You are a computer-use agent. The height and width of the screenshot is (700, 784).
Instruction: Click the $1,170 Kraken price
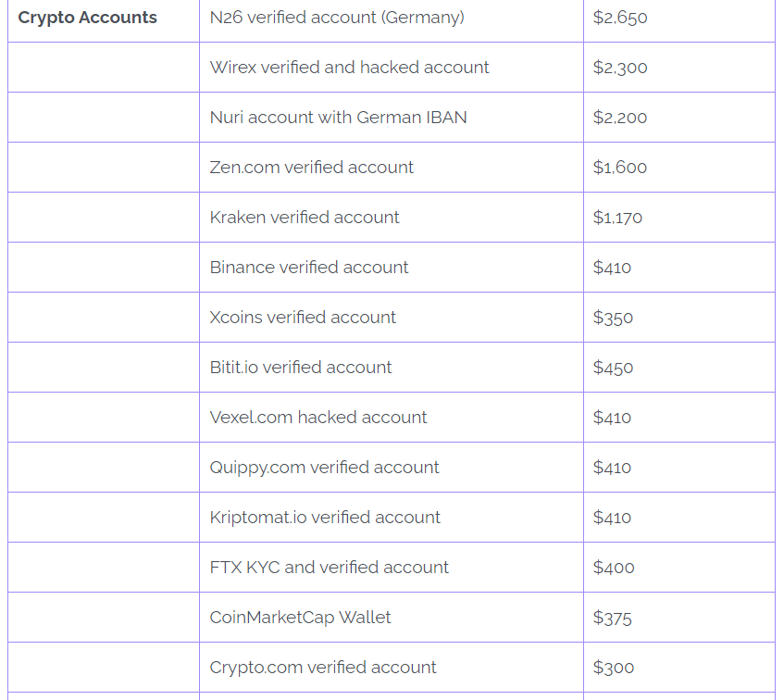pos(617,218)
